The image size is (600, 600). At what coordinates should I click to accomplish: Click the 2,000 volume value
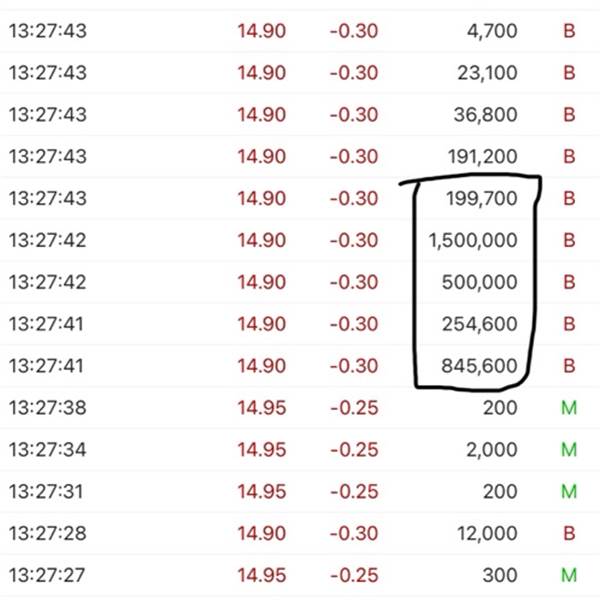pyautogui.click(x=491, y=450)
